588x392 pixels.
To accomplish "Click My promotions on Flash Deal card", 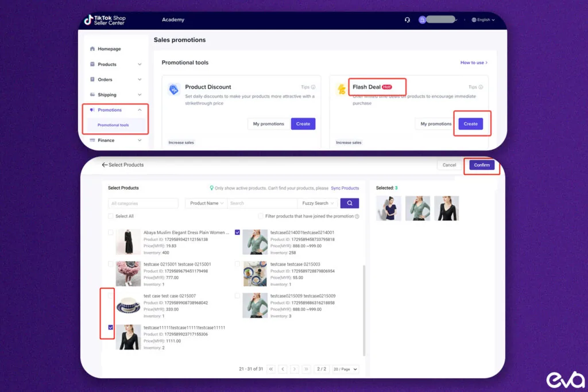I will [x=436, y=123].
